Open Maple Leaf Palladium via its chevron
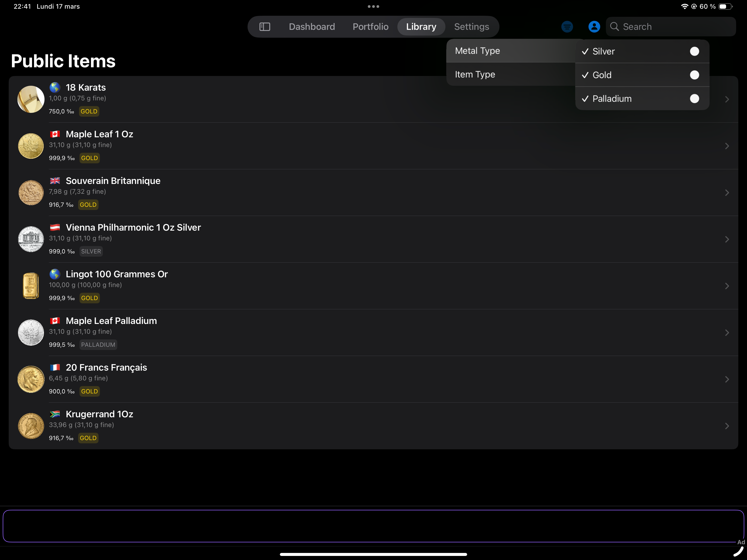Screen dimensions: 747x560 click(x=727, y=332)
